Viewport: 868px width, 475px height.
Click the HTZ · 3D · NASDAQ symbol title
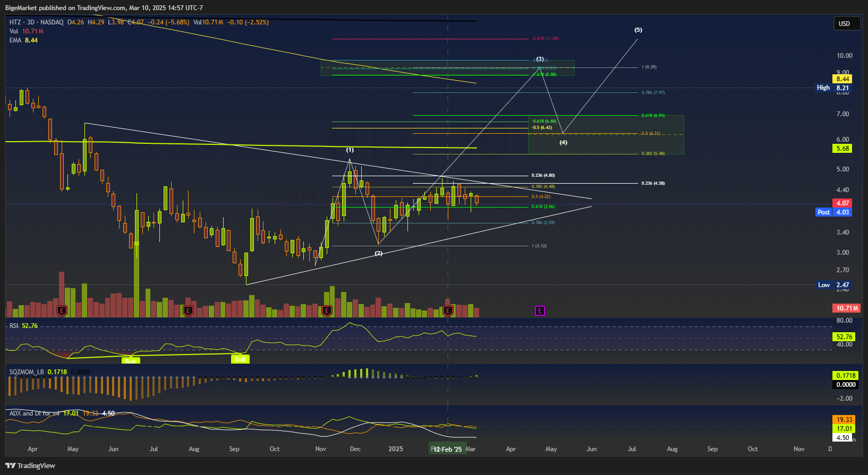(37, 22)
